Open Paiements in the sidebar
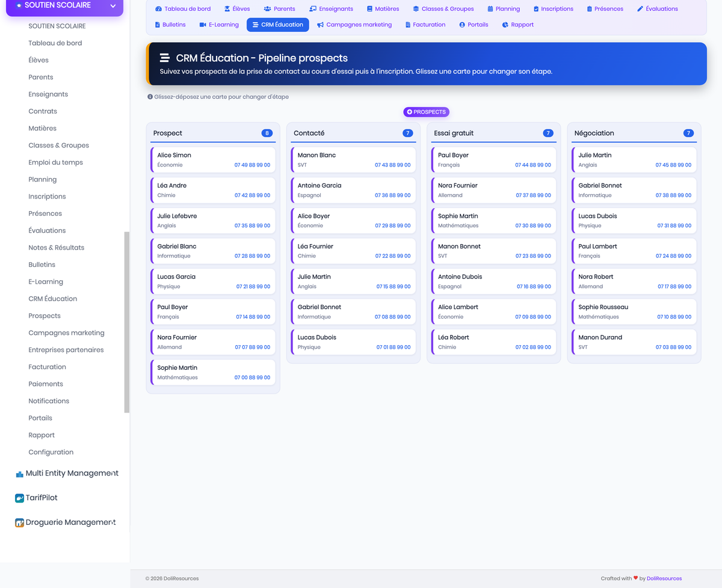 click(x=46, y=384)
